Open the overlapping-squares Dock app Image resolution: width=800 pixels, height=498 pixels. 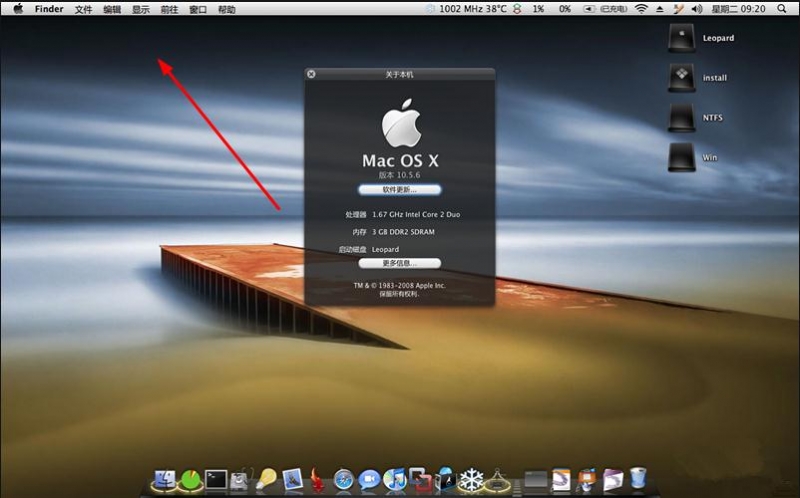[420, 480]
